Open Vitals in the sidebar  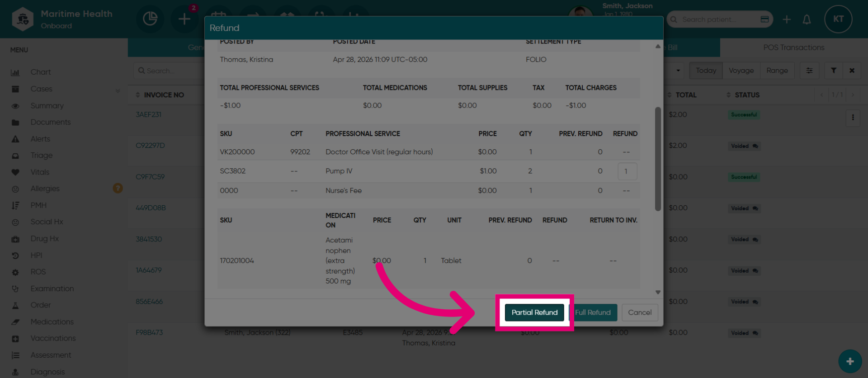(40, 172)
